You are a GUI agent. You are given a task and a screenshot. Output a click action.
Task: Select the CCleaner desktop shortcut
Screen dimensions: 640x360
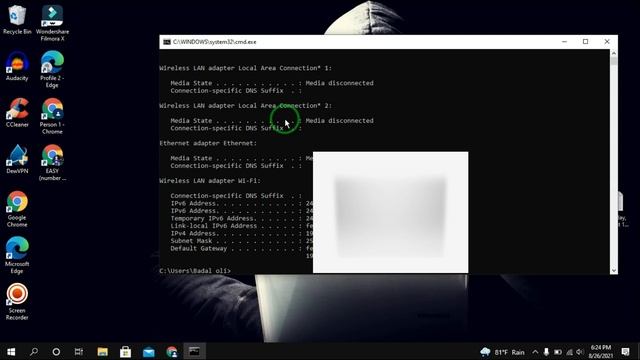[17, 113]
